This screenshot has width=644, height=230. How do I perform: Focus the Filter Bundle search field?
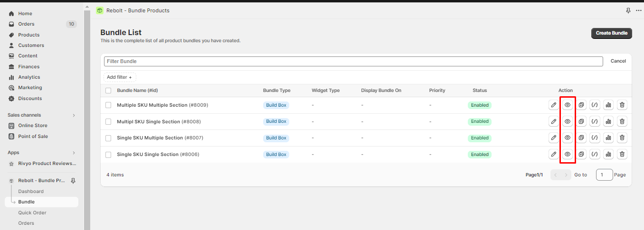click(x=353, y=61)
